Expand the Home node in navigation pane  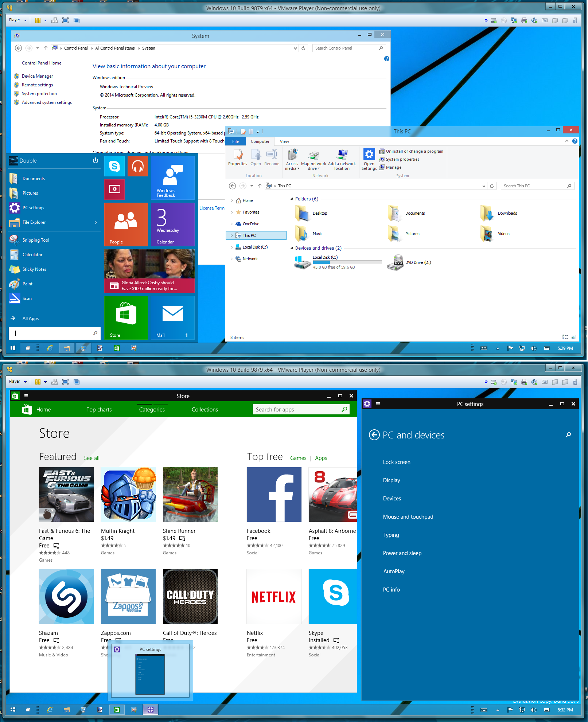[x=231, y=200]
